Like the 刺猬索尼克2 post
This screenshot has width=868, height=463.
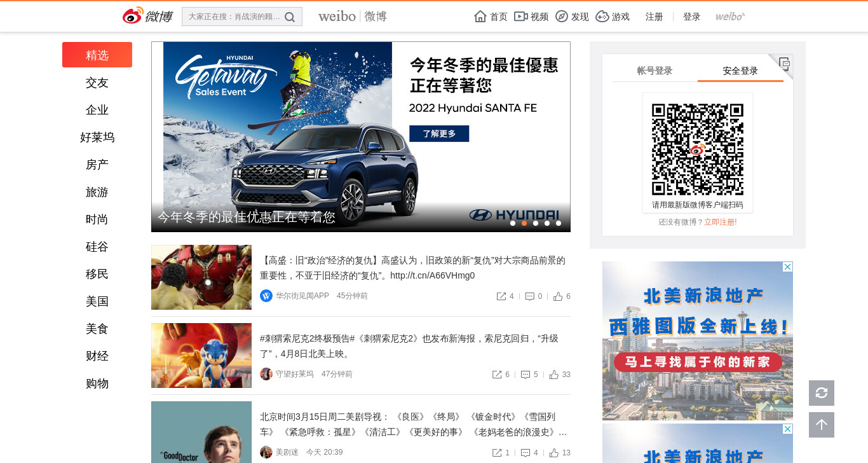[554, 375]
